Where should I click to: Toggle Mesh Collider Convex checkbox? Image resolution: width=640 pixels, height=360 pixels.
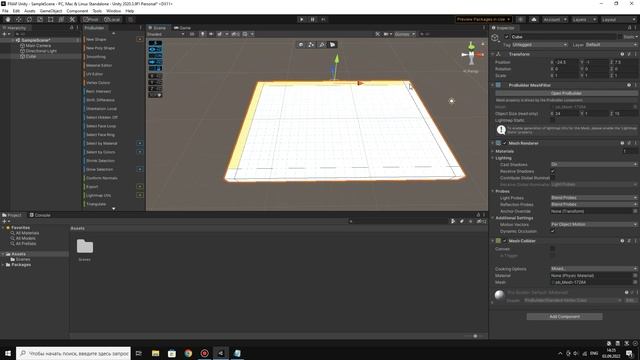[x=553, y=249]
